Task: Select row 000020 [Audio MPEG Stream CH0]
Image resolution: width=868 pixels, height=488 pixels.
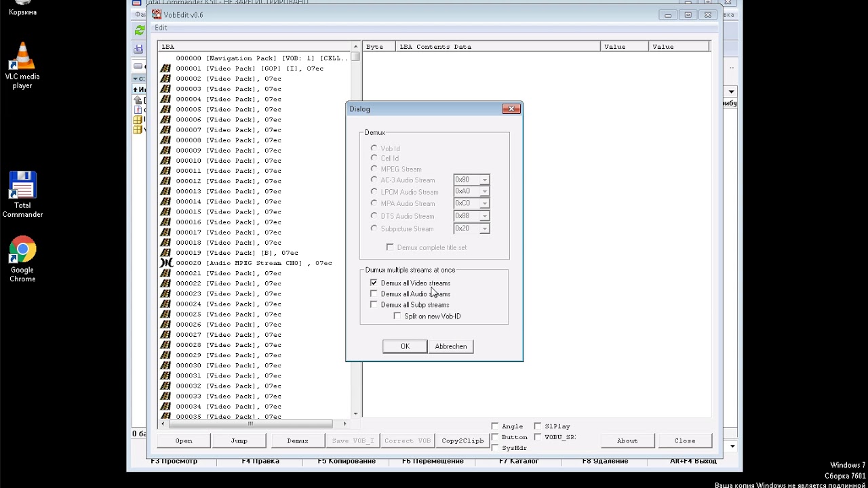Action: click(254, 263)
